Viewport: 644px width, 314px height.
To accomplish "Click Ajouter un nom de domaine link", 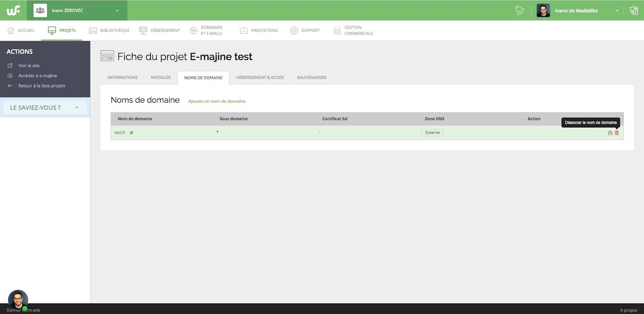I will (x=217, y=101).
